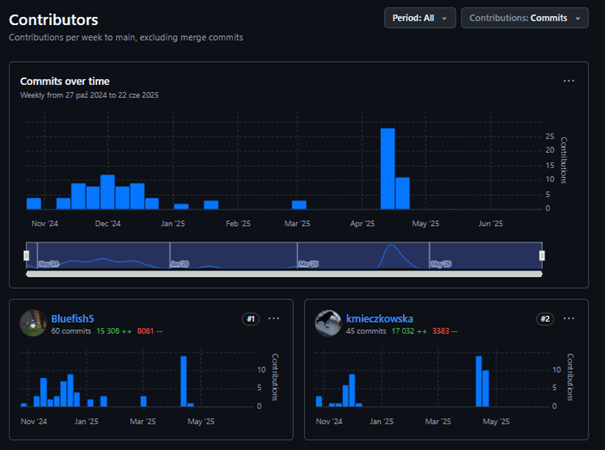Image resolution: width=605 pixels, height=450 pixels.
Task: Click the right handle of the range slider
Action: (x=542, y=256)
